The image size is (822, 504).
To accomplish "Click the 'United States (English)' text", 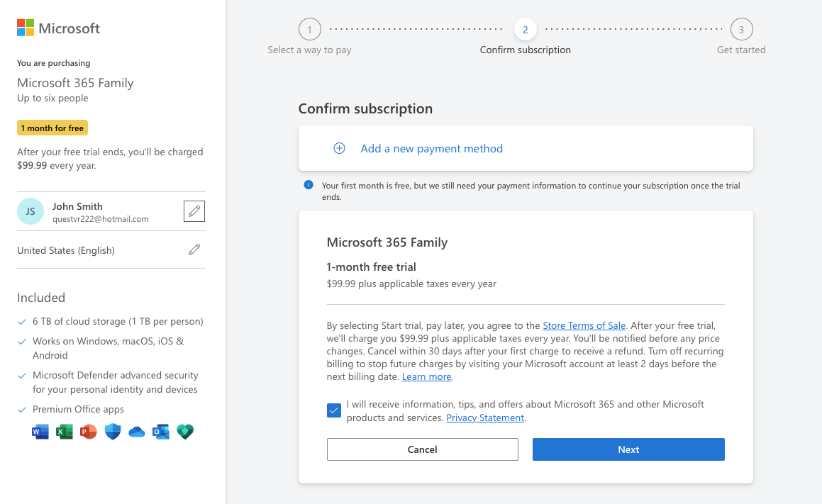I will [x=66, y=250].
